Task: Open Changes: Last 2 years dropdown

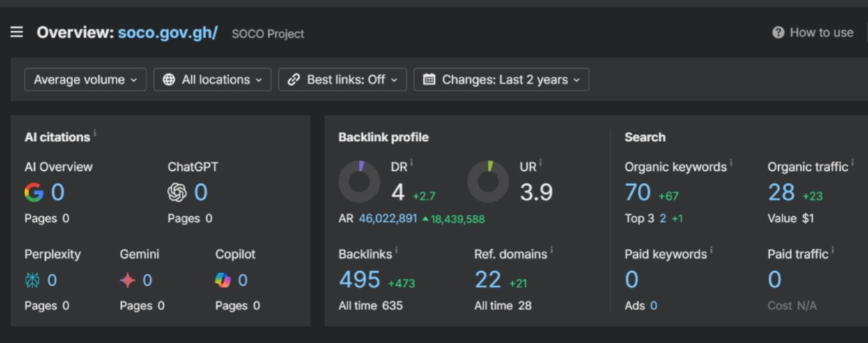Action: 502,79
